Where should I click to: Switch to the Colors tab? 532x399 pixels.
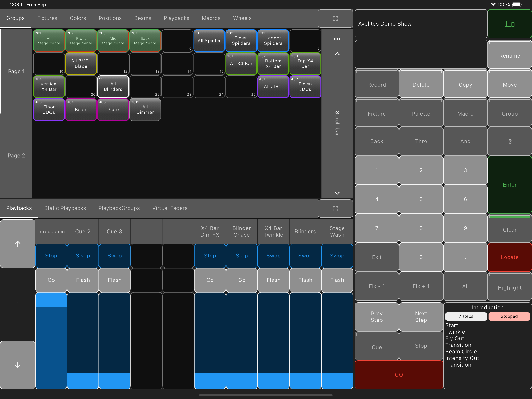[x=78, y=18]
